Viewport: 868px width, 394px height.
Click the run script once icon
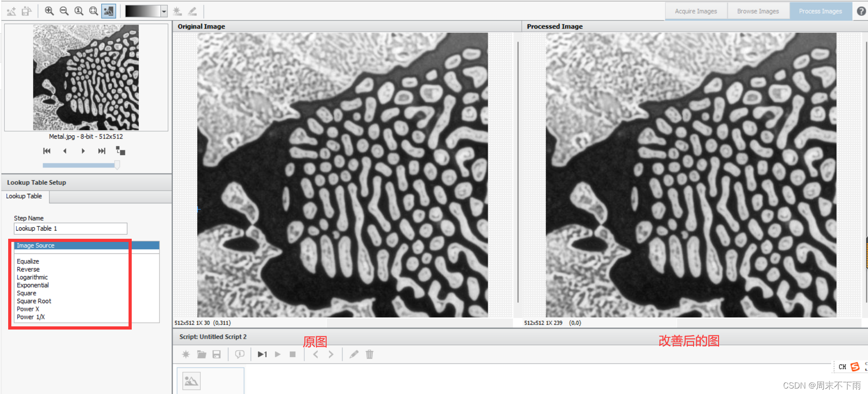[262, 355]
